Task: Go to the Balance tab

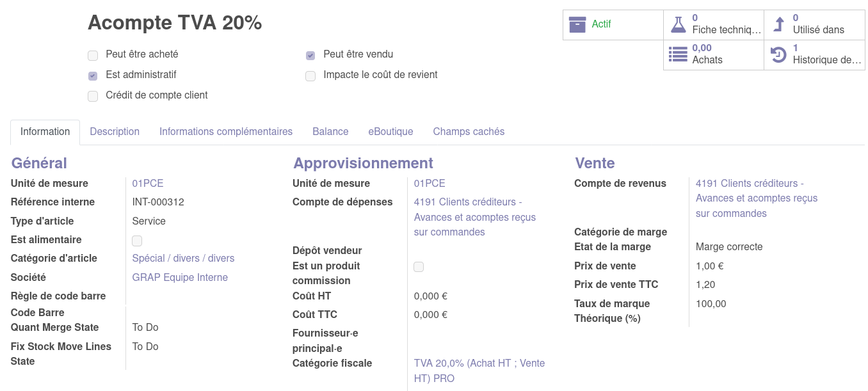Action: click(x=330, y=132)
